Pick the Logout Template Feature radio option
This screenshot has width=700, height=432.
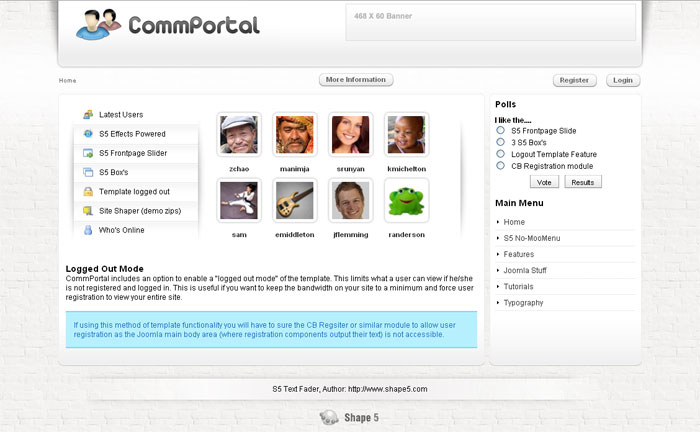[x=500, y=154]
